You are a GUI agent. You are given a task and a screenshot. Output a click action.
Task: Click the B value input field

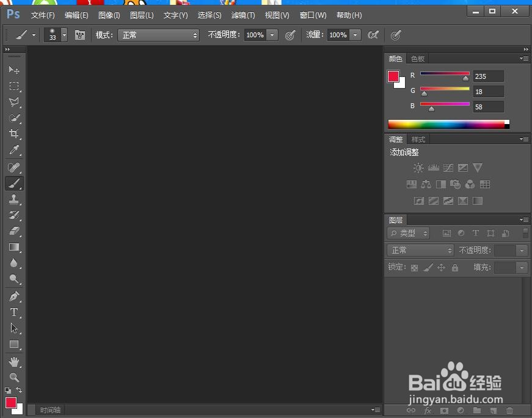point(489,107)
